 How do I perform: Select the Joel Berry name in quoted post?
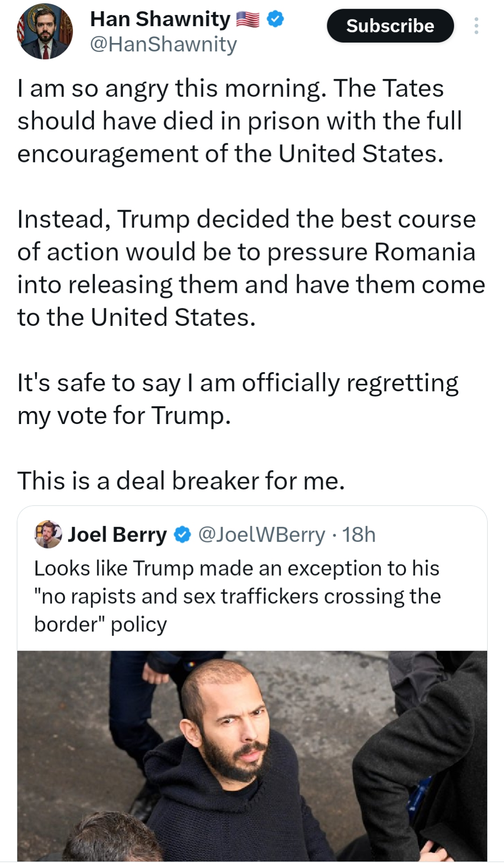[x=118, y=535]
